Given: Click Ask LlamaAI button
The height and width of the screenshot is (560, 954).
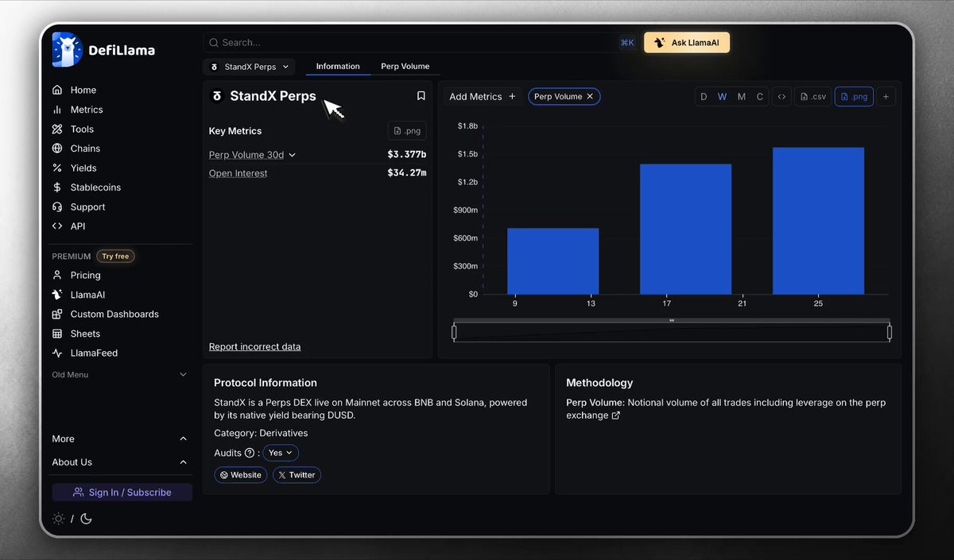Looking at the screenshot, I should 687,43.
